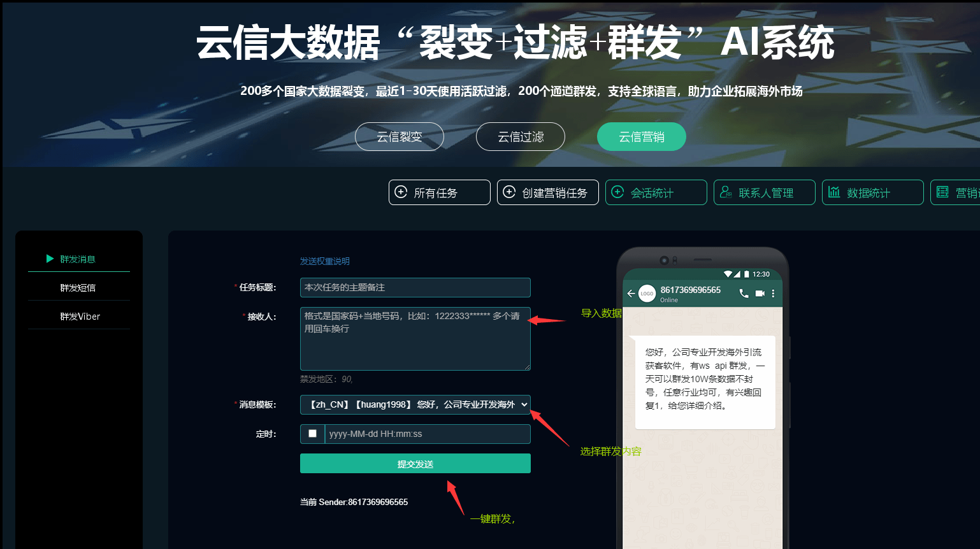Click the 当前 Sender:8617369696565 text
Viewport: 980px width, 549px height.
(x=354, y=502)
